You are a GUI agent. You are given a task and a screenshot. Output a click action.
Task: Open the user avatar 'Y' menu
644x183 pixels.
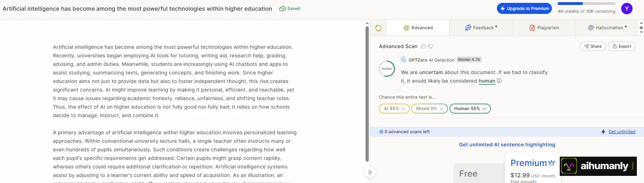(x=627, y=9)
